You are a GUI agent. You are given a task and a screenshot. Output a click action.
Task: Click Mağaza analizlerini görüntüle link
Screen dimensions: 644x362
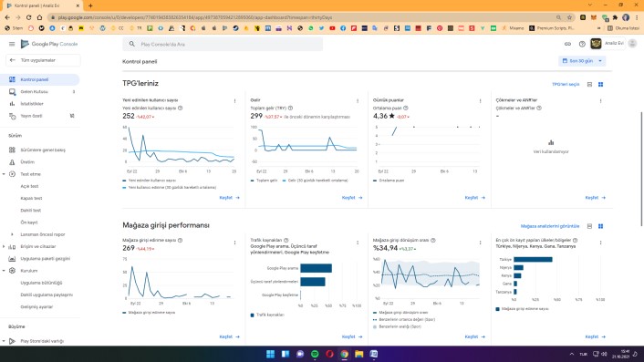550,226
